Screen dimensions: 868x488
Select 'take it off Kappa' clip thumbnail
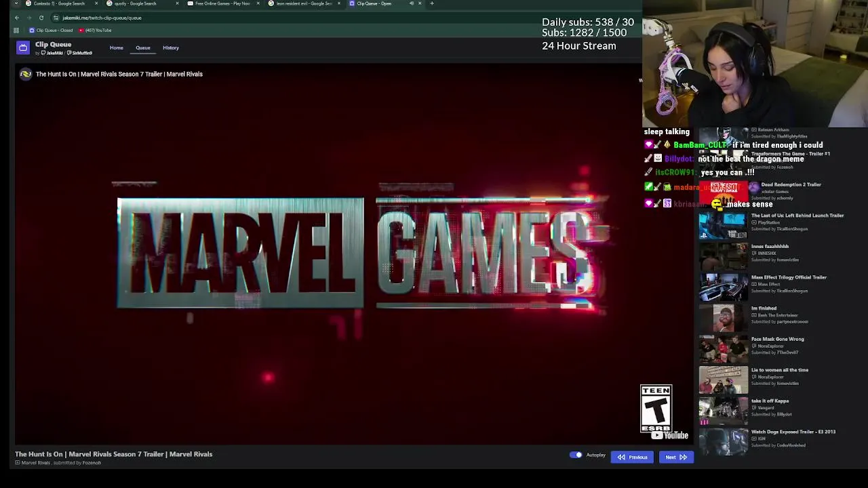point(724,410)
